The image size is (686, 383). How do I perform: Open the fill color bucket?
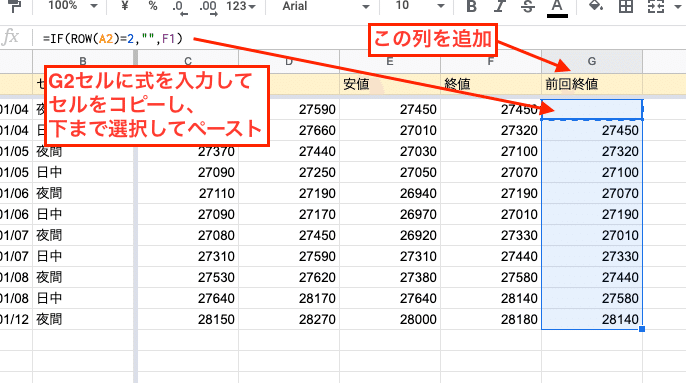pyautogui.click(x=596, y=6)
